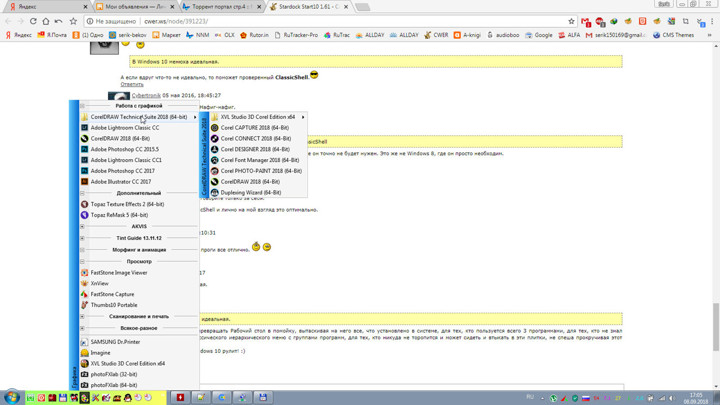
Task: Open the floppy disk taskbar button
Action: click(263, 397)
